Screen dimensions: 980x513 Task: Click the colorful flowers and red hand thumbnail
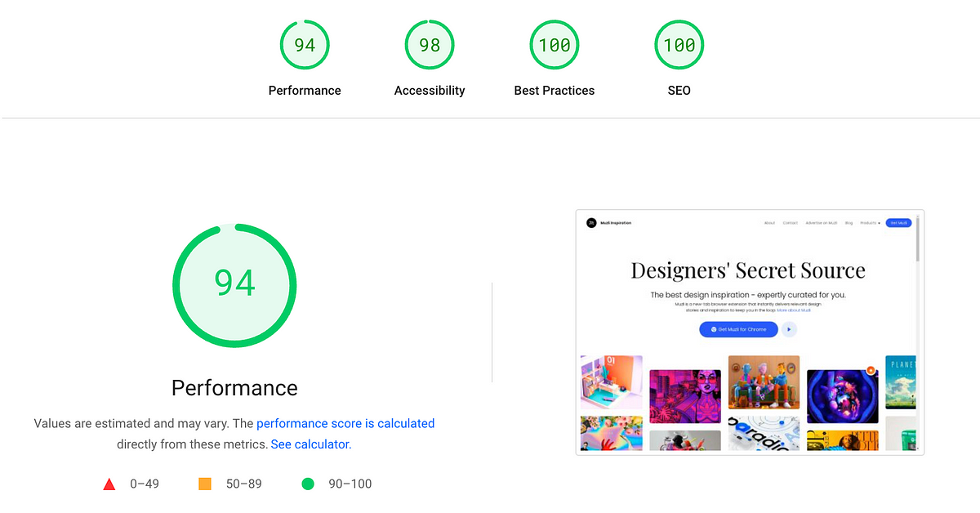click(612, 433)
